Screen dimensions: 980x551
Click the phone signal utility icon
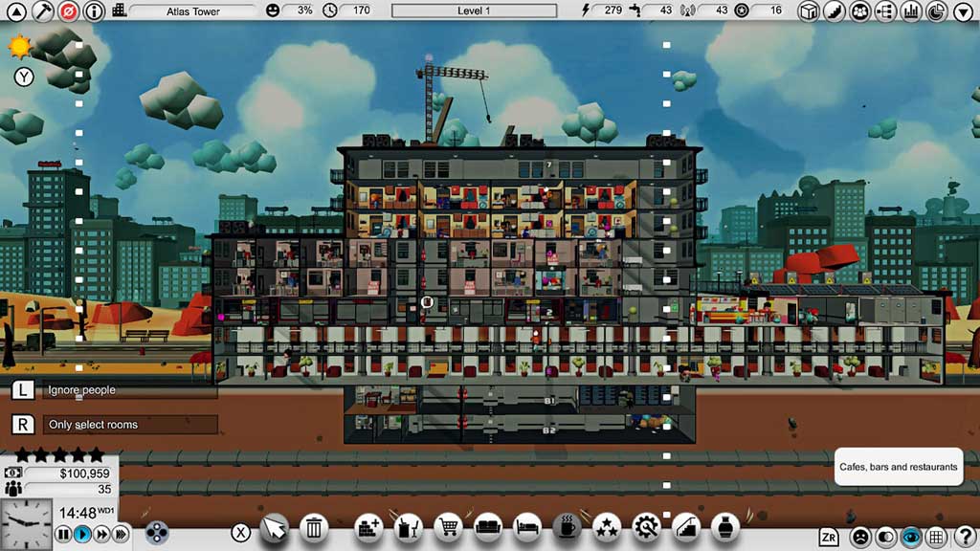pos(687,11)
